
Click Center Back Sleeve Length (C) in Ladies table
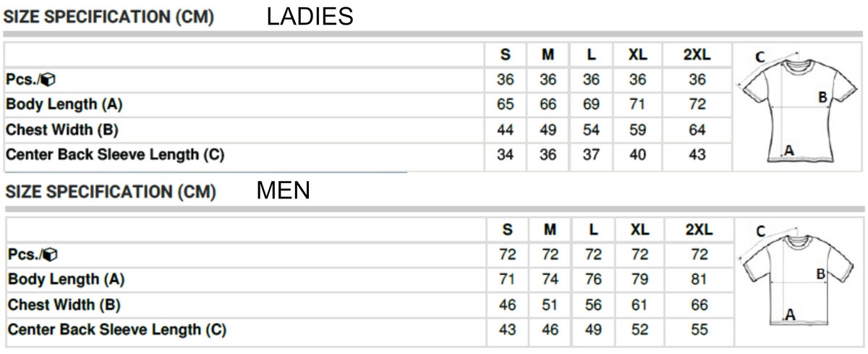point(115,154)
